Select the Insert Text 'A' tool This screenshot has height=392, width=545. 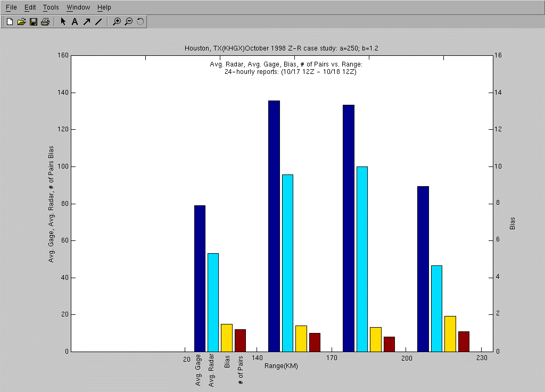point(75,22)
